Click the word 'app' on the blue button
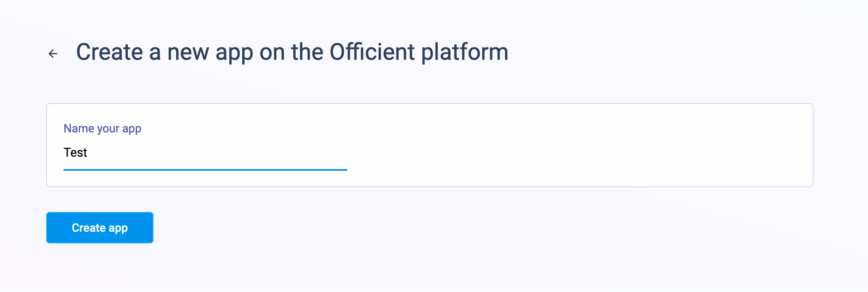Image resolution: width=868 pixels, height=292 pixels. click(x=118, y=228)
